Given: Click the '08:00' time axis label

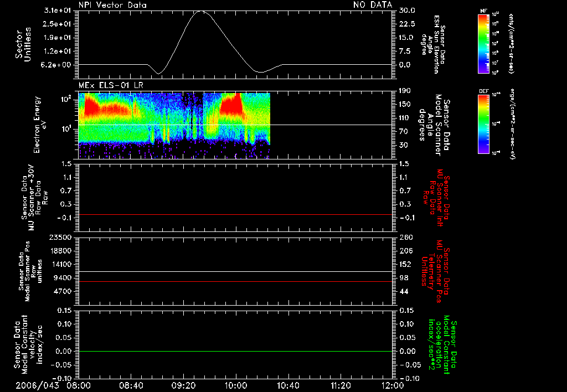Looking at the screenshot, I should tap(79, 385).
